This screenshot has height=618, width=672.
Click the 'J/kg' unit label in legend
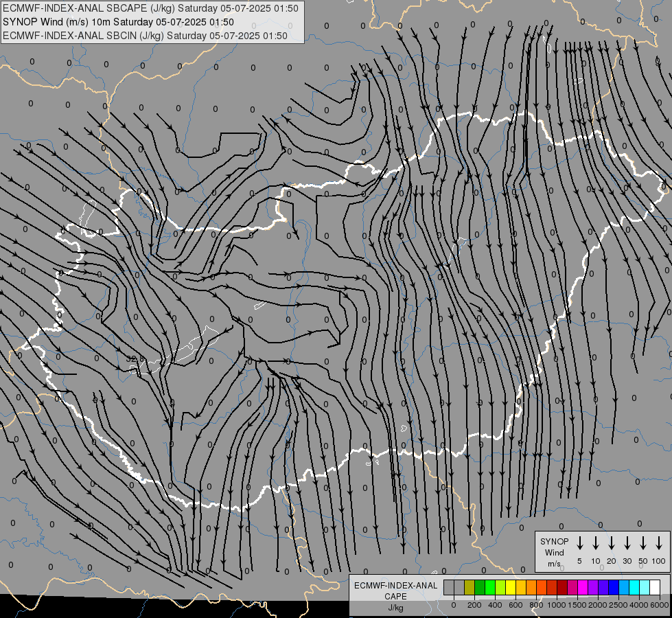pos(395,608)
